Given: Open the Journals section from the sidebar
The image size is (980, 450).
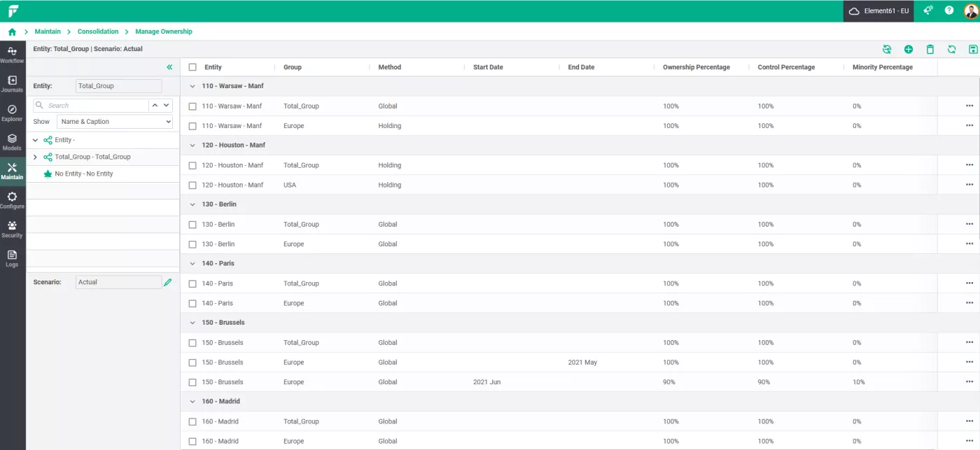Looking at the screenshot, I should pos(12,84).
